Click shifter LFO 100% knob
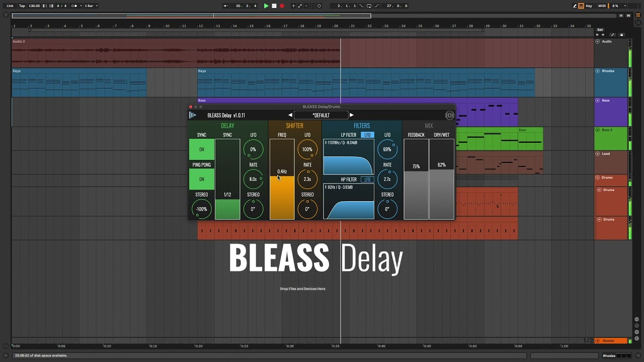The image size is (644, 362). click(x=307, y=149)
